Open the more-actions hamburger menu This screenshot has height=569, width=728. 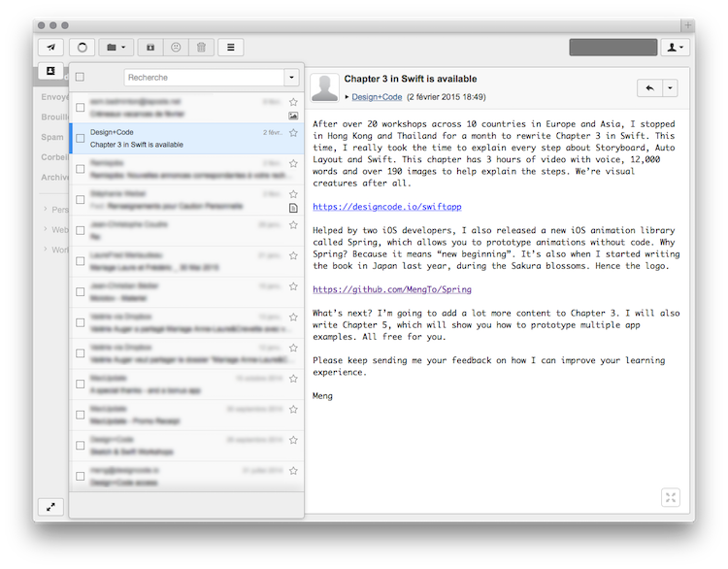coord(230,47)
